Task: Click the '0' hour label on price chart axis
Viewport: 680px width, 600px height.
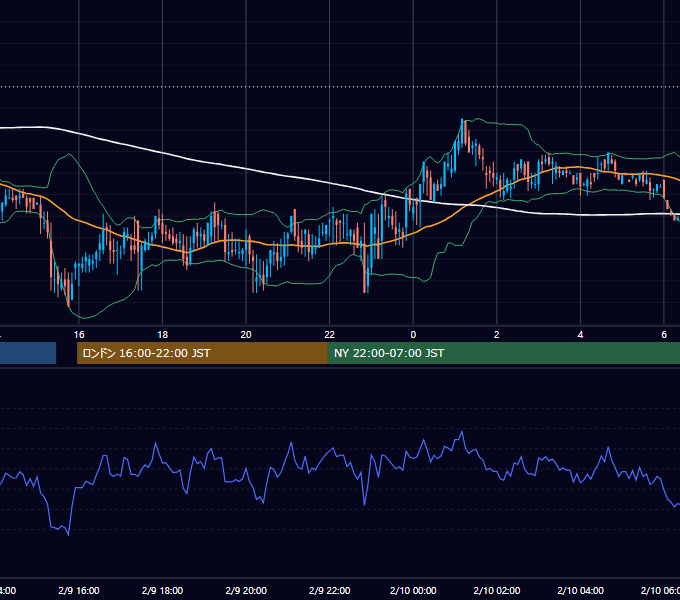Action: (413, 335)
